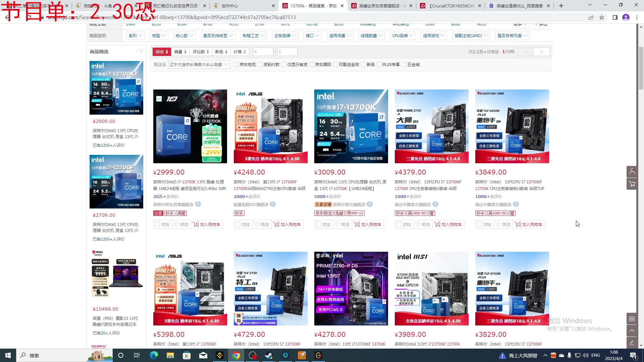This screenshot has height=362, width=644.
Task: Chat with 英特尔京东自营旗舰店 customer service
Action: pos(198,204)
